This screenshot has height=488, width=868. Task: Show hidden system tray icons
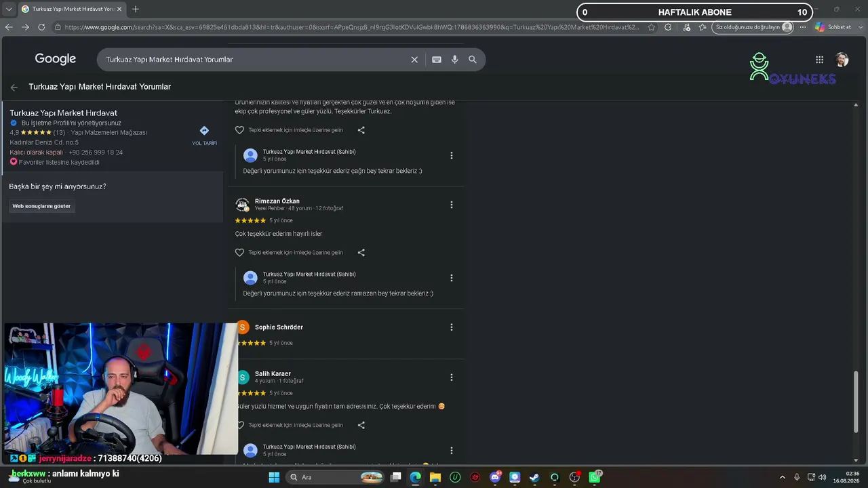[x=782, y=477]
